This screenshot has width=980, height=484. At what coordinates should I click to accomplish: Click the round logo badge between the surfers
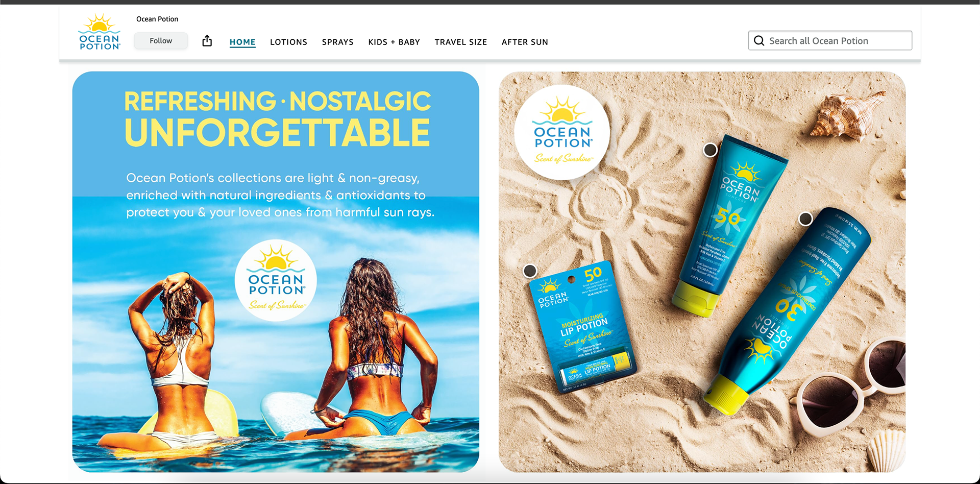pos(276,280)
